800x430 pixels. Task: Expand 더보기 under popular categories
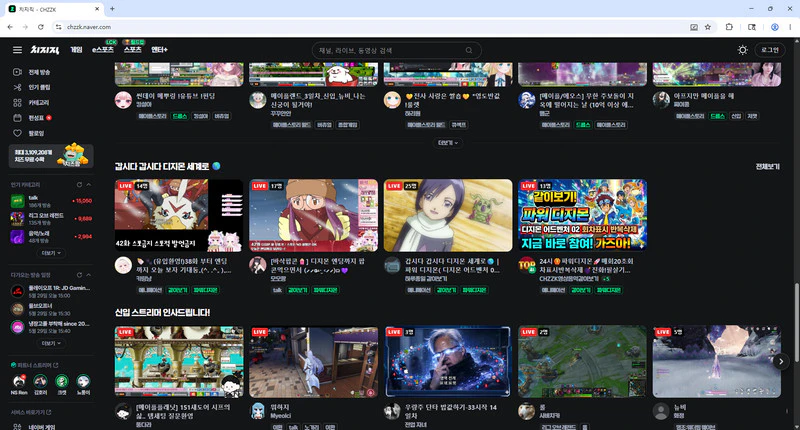pyautogui.click(x=51, y=253)
